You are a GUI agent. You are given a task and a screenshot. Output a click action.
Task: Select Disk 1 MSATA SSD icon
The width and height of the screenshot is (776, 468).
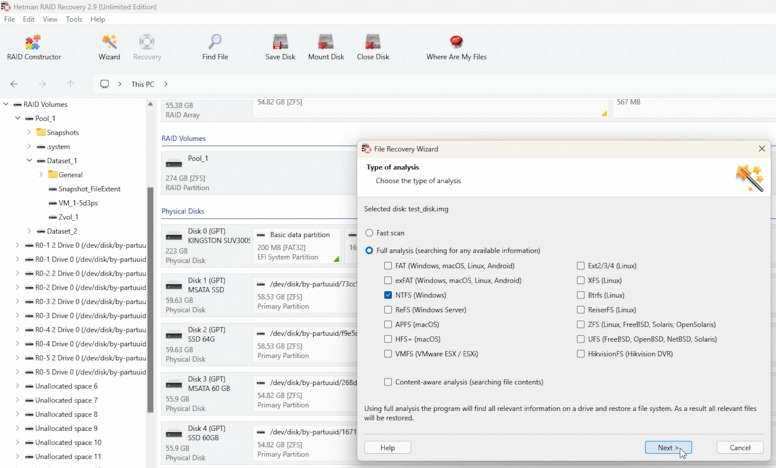point(174,285)
